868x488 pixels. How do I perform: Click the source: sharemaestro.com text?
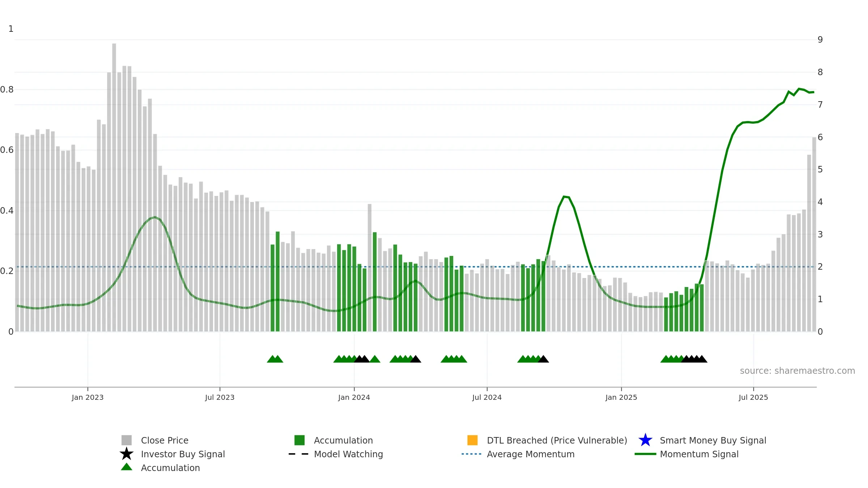point(797,371)
